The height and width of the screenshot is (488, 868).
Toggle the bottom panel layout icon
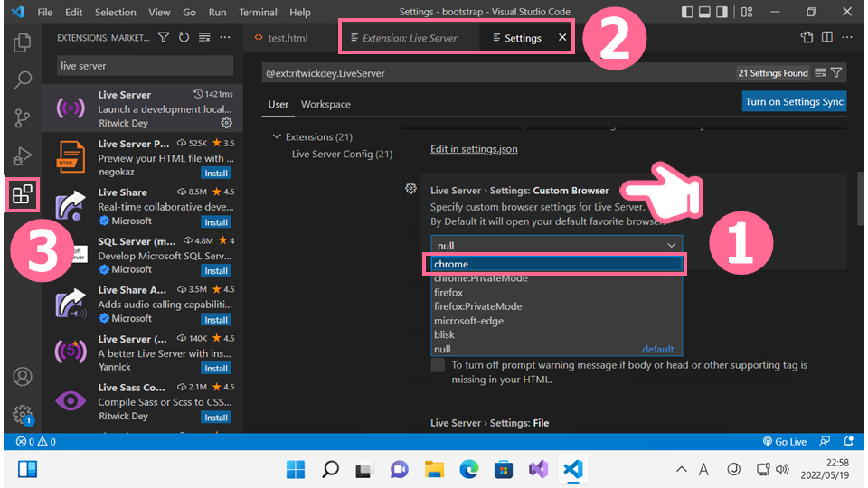(704, 12)
